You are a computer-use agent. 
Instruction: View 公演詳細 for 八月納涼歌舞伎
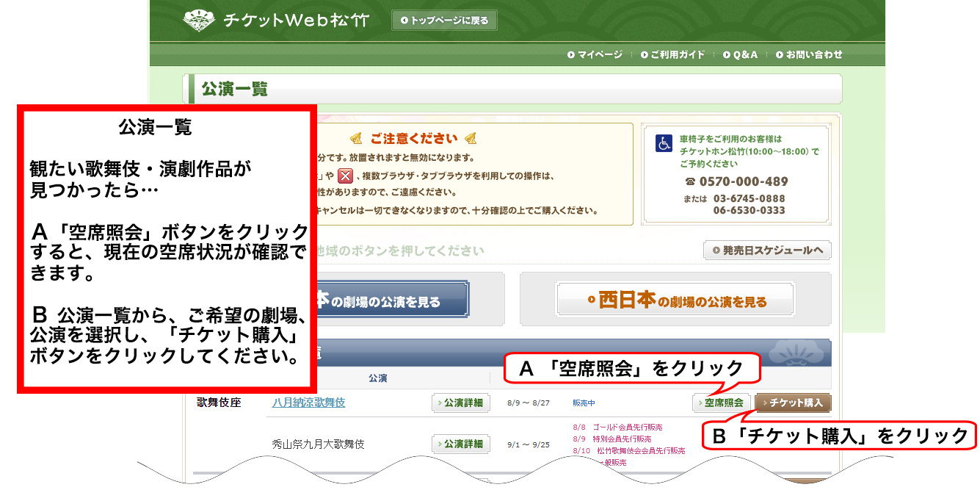[x=461, y=403]
